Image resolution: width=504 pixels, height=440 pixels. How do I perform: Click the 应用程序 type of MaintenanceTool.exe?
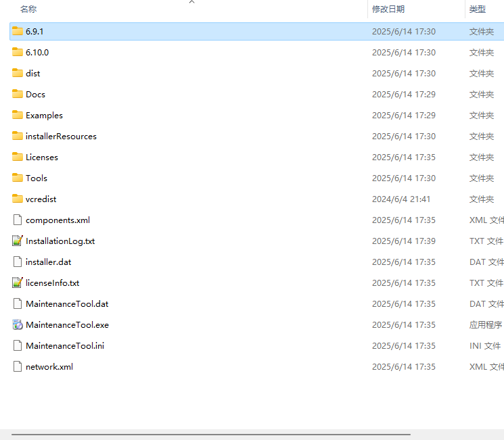point(485,324)
